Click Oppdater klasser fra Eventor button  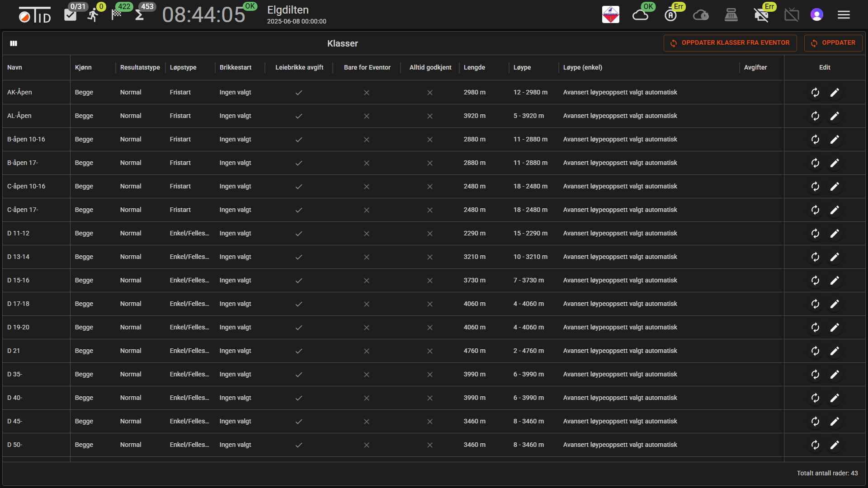(730, 43)
